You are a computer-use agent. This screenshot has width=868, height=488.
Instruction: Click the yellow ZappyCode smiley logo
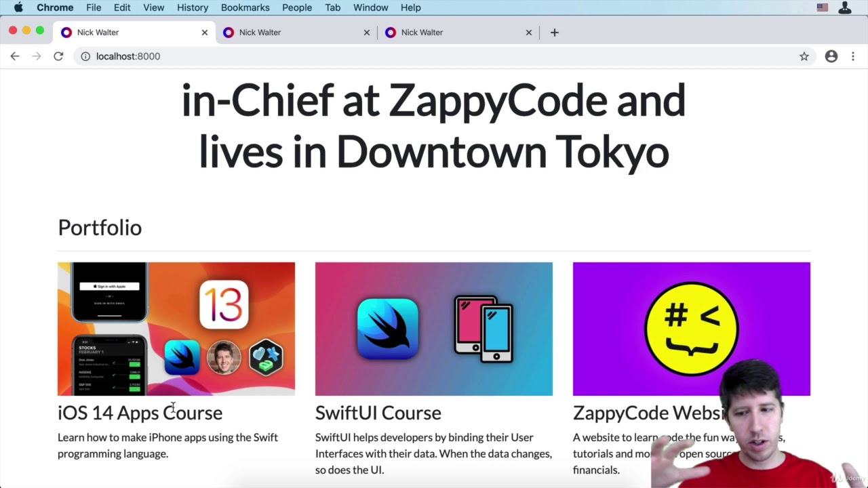pyautogui.click(x=692, y=329)
